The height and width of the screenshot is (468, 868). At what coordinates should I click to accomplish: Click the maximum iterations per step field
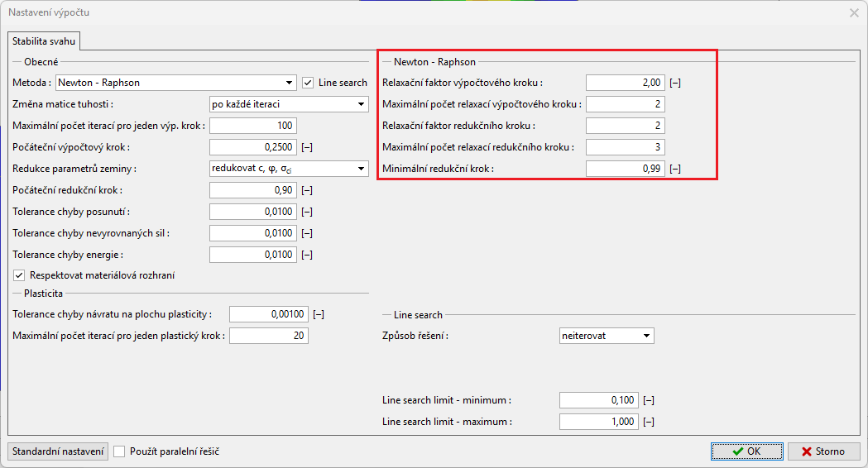(252, 126)
